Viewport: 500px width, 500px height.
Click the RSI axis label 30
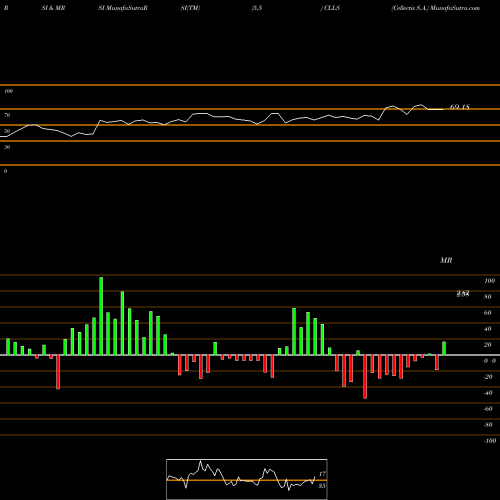coord(7,147)
